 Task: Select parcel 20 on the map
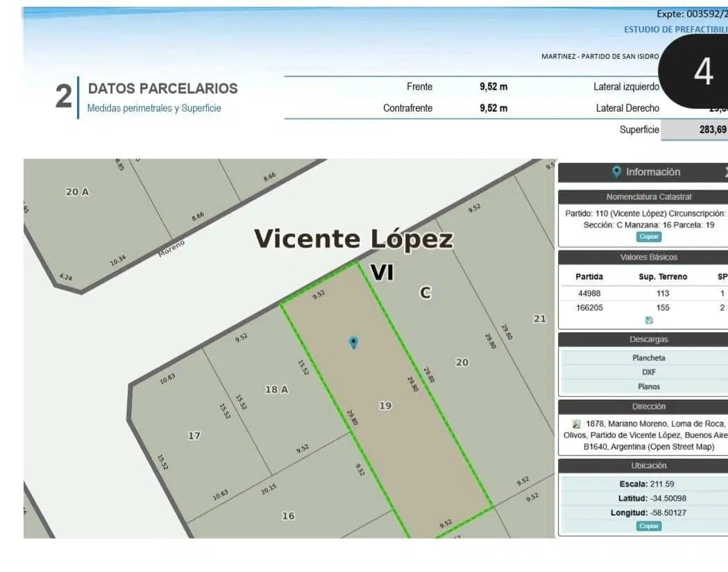tap(462, 362)
